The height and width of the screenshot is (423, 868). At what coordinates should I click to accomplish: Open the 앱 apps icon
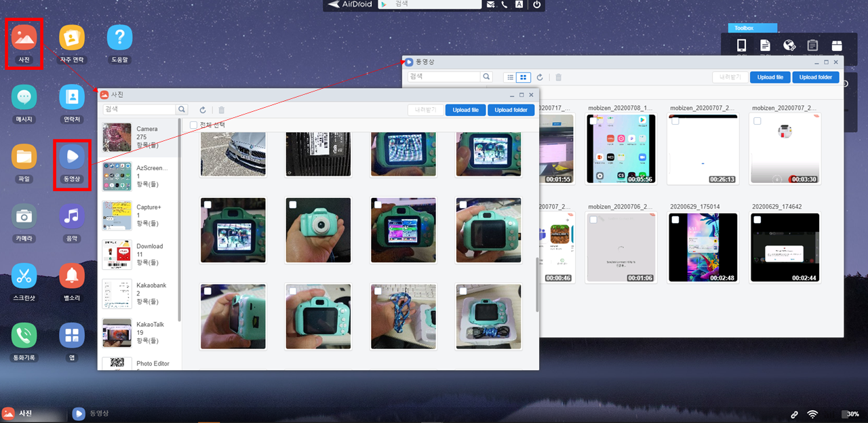[x=72, y=336]
